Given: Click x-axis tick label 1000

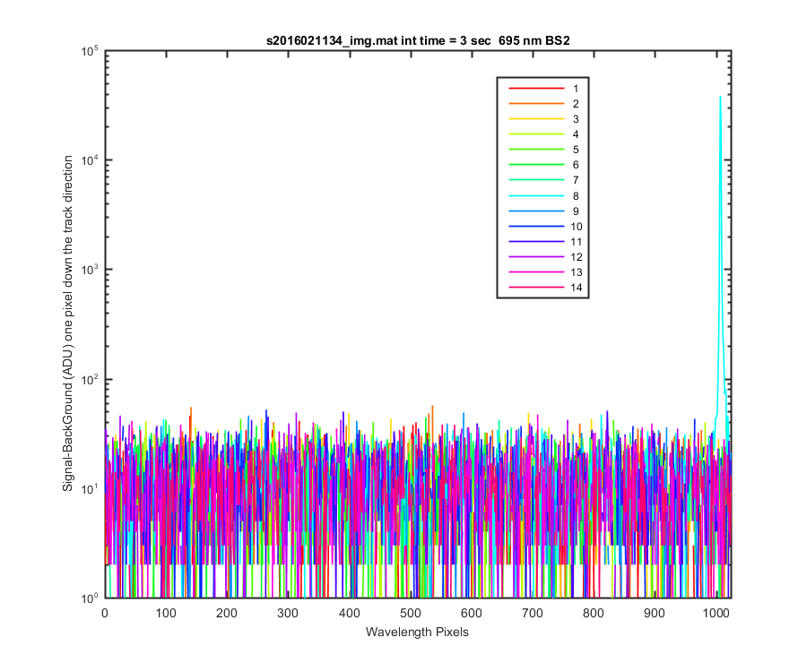Looking at the screenshot, I should [x=716, y=614].
